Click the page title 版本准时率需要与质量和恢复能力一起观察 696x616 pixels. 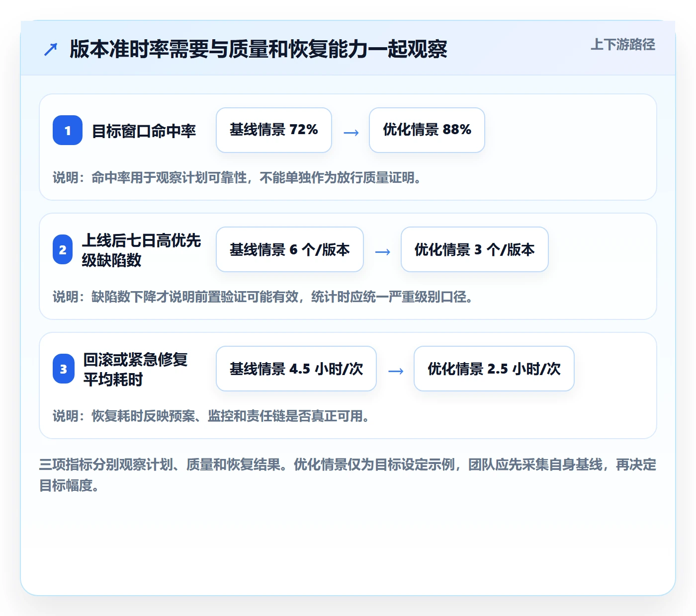pos(259,49)
